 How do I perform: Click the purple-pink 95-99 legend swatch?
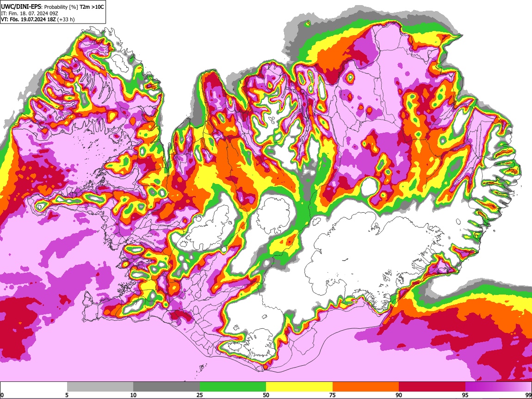click(498, 387)
